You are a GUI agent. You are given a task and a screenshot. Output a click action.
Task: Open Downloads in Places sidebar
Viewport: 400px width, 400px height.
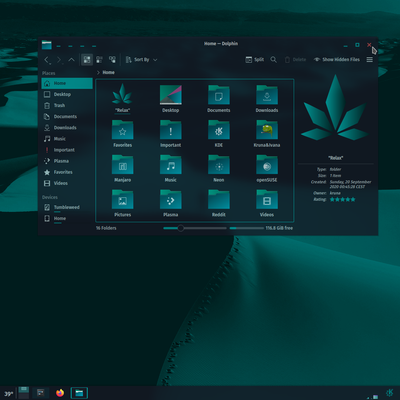[67, 128]
